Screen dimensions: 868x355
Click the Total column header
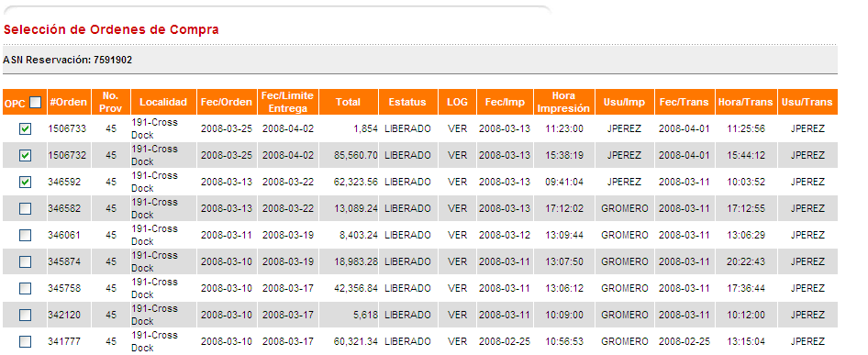[349, 102]
